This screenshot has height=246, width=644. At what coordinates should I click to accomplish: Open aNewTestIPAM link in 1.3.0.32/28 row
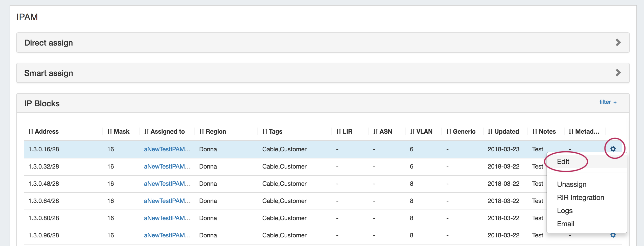click(167, 167)
